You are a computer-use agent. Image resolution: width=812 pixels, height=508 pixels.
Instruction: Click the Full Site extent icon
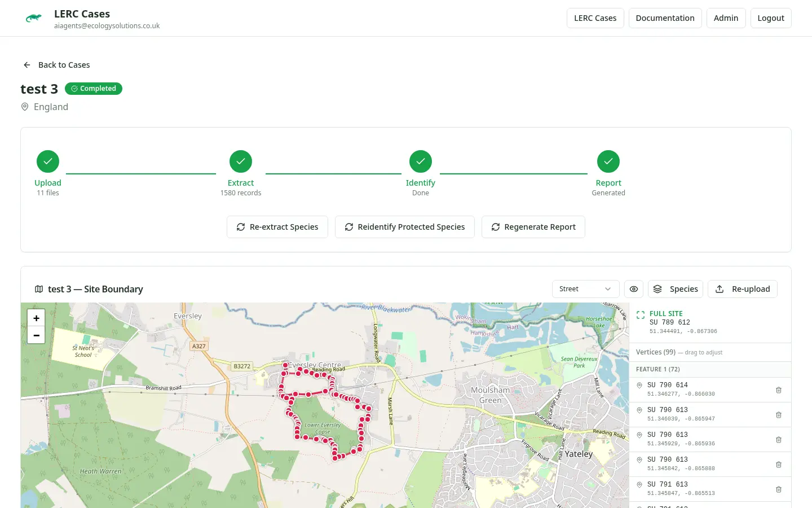641,315
